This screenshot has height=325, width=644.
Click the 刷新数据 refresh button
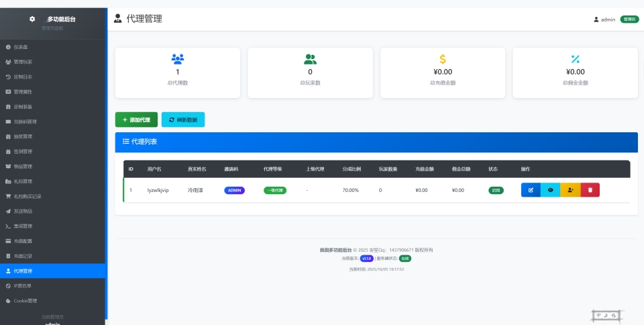183,120
